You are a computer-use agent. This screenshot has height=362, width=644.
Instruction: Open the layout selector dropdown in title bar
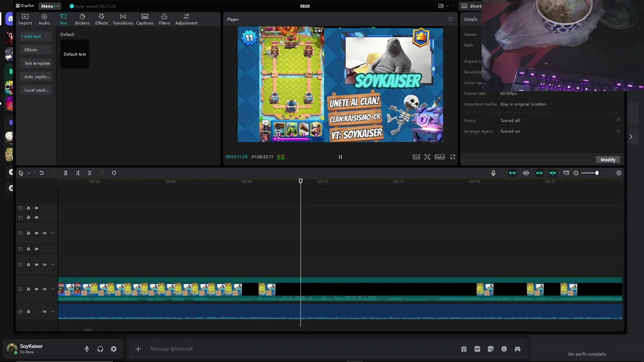(x=443, y=6)
